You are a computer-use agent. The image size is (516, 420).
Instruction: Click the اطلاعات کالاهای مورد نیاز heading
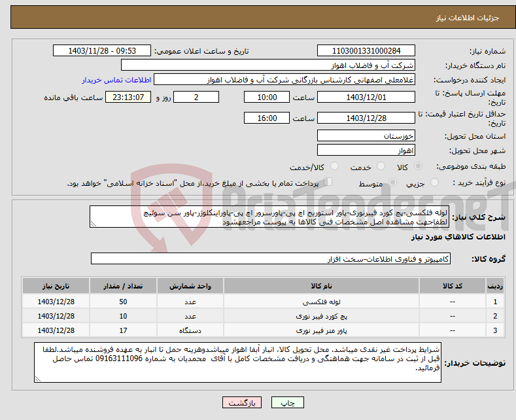458,237
